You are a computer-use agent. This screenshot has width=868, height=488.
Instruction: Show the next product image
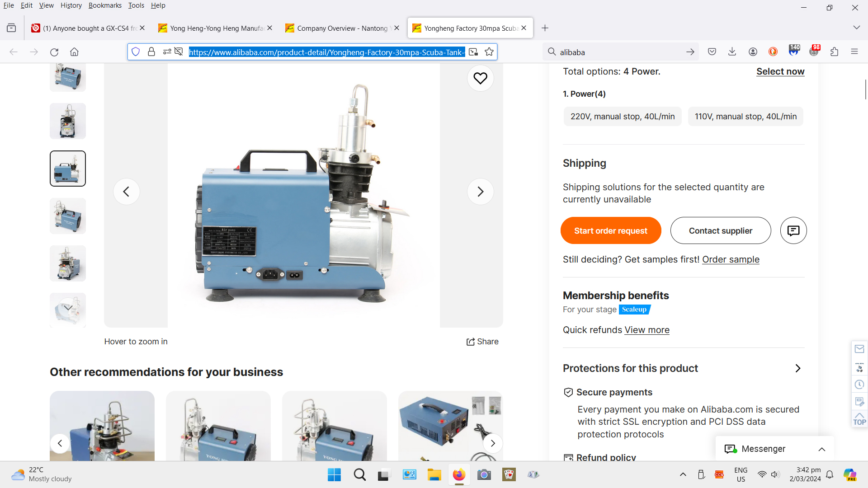click(x=481, y=192)
